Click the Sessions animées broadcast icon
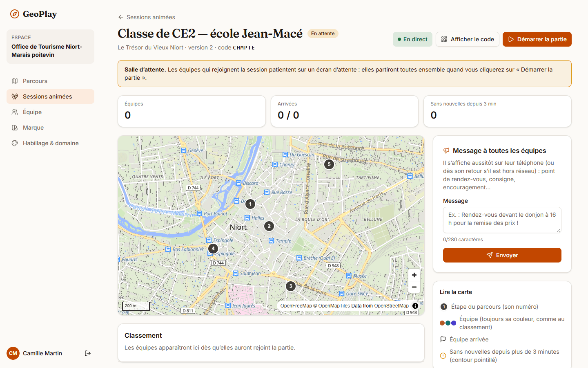This screenshot has height=368, width=588. tap(15, 96)
